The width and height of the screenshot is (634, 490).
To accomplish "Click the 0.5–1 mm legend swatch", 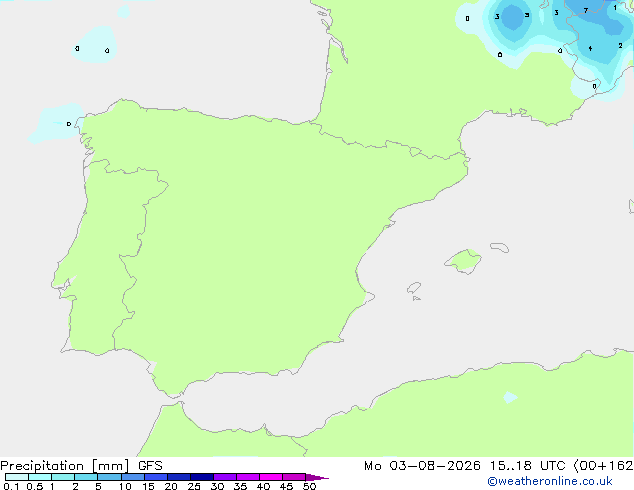I will click(x=40, y=477).
